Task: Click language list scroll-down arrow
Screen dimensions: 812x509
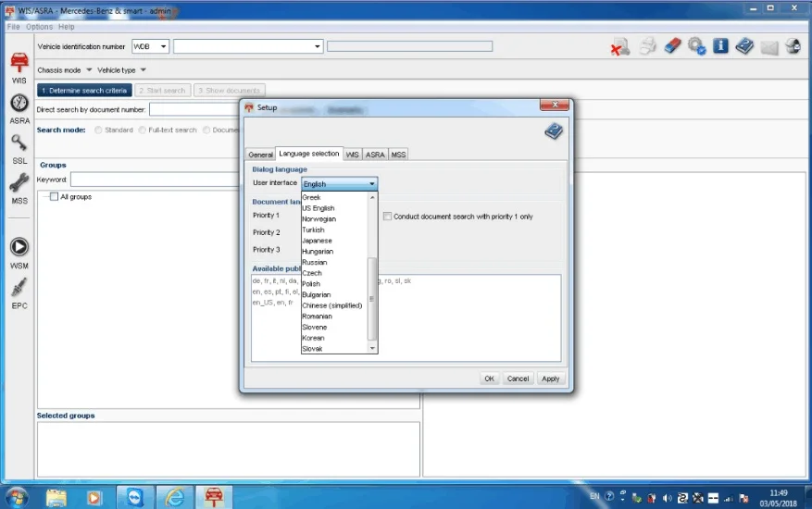Action: (372, 349)
